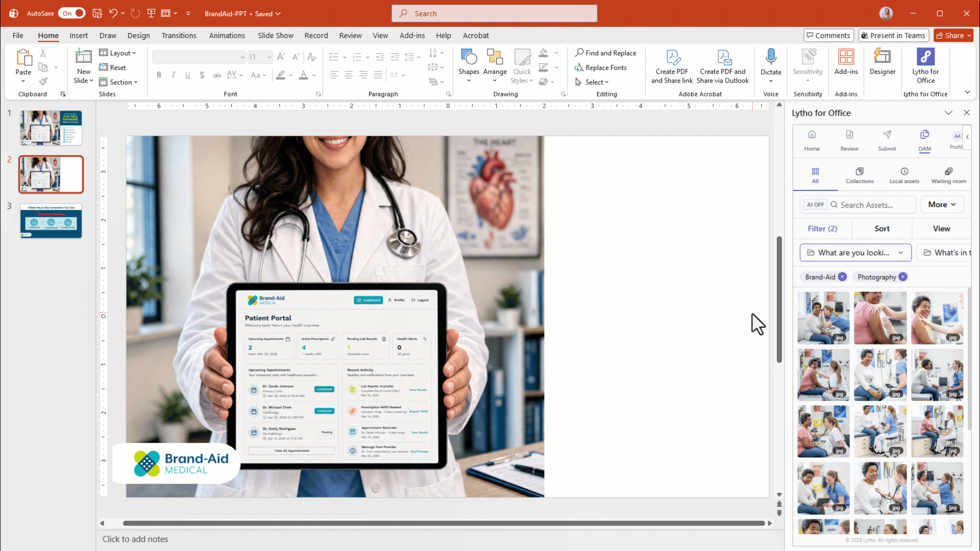Open the Lytho Home section
Viewport: 980px width, 551px height.
(x=812, y=141)
